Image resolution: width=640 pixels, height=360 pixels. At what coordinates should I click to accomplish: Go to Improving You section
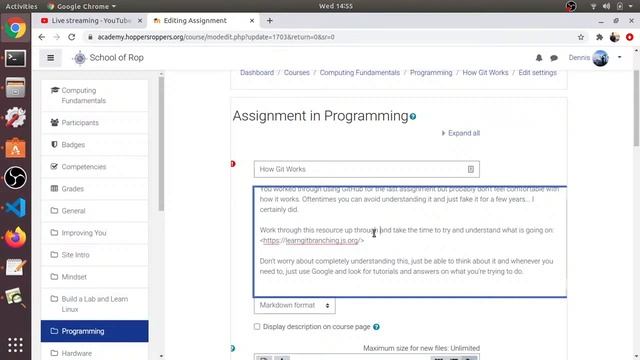(x=95, y=233)
